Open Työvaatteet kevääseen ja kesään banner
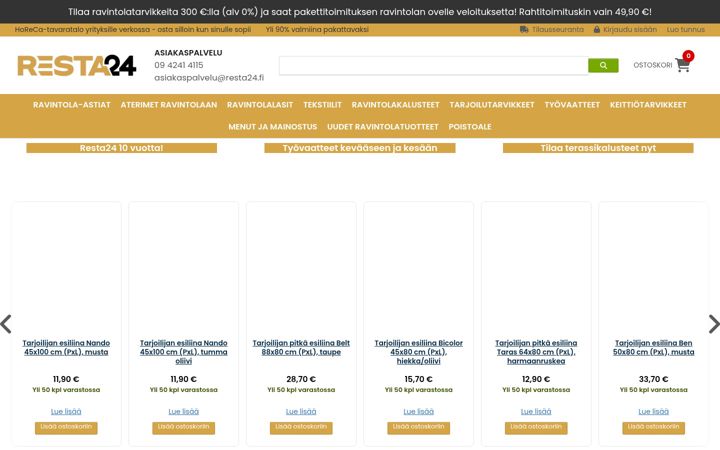This screenshot has width=720, height=450. tap(360, 148)
